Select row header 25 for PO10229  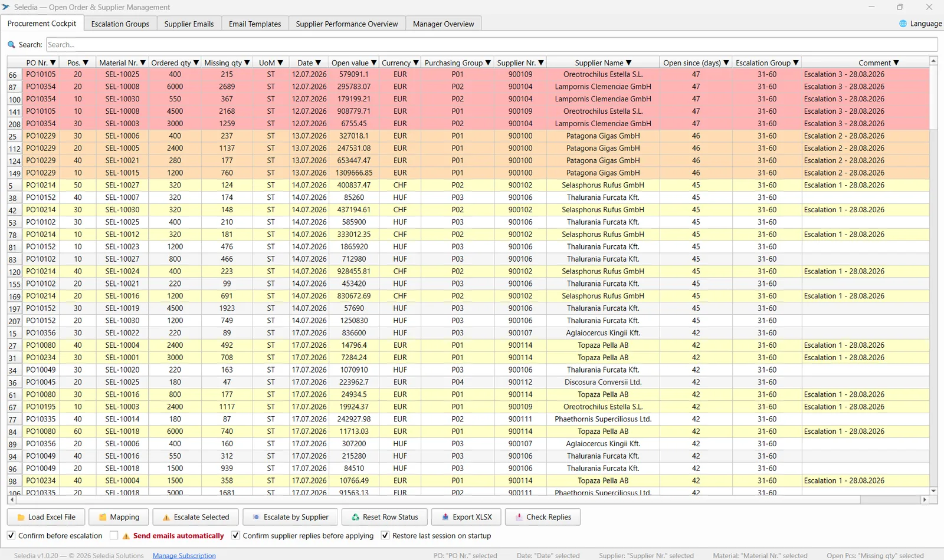point(14,136)
